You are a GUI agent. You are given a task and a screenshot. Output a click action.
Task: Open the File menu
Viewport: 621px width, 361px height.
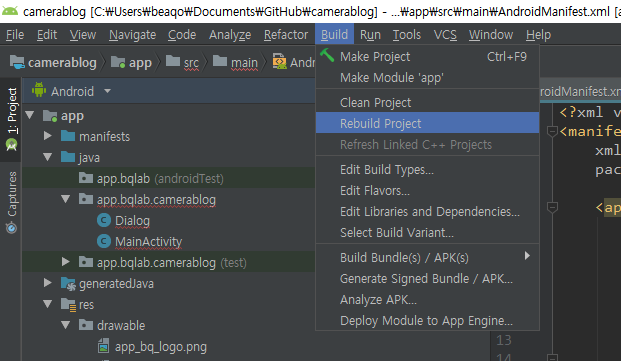click(15, 35)
